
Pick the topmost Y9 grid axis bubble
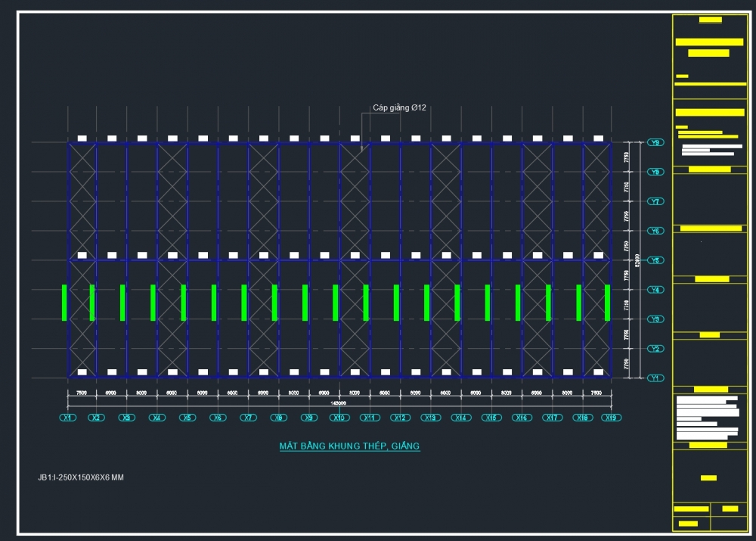coord(655,142)
